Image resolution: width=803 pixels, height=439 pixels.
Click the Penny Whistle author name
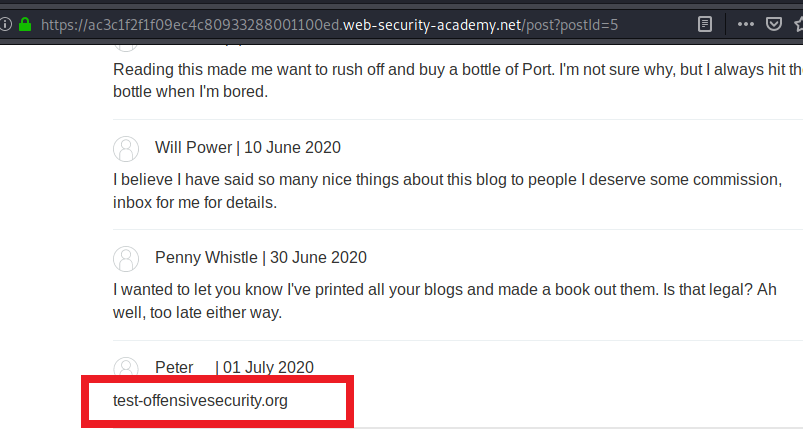tap(206, 257)
